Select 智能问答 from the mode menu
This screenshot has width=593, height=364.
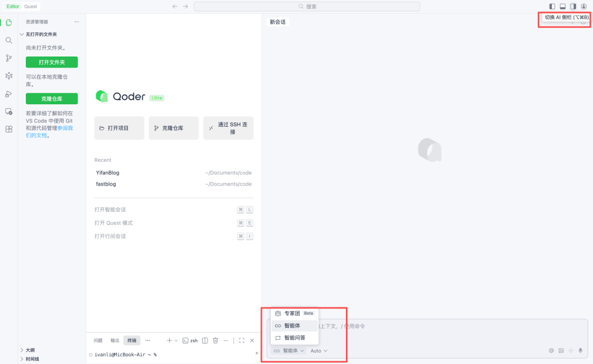(x=295, y=338)
